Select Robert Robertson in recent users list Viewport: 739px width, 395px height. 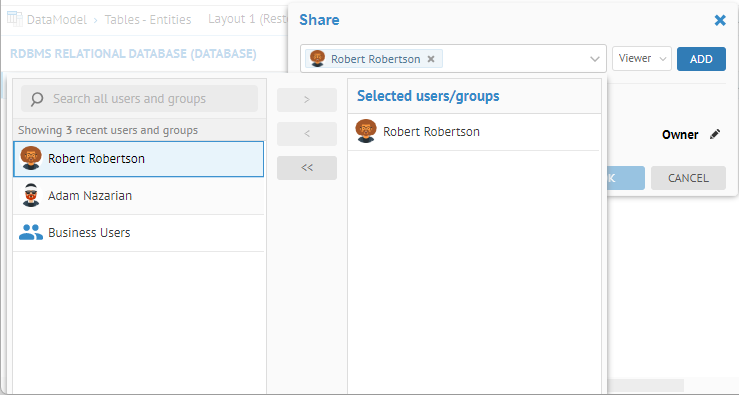[139, 159]
